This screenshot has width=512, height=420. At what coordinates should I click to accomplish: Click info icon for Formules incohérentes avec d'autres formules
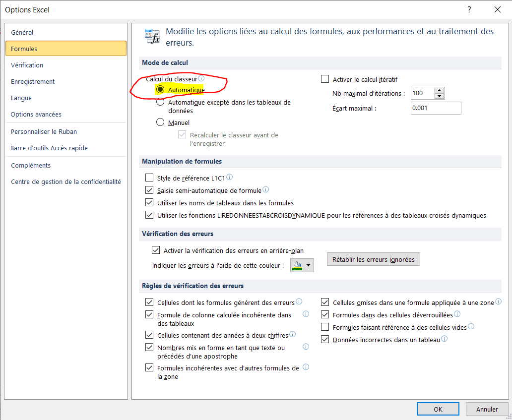(306, 367)
